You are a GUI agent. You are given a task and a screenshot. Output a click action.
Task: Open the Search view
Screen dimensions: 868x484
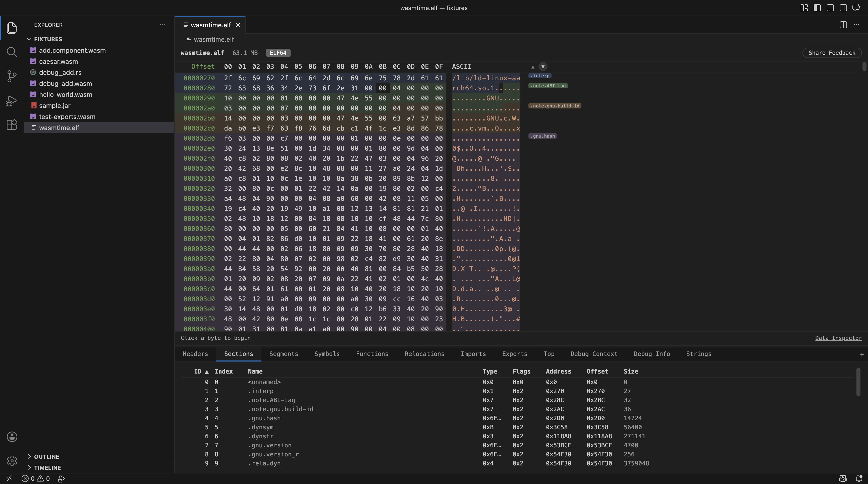[12, 52]
